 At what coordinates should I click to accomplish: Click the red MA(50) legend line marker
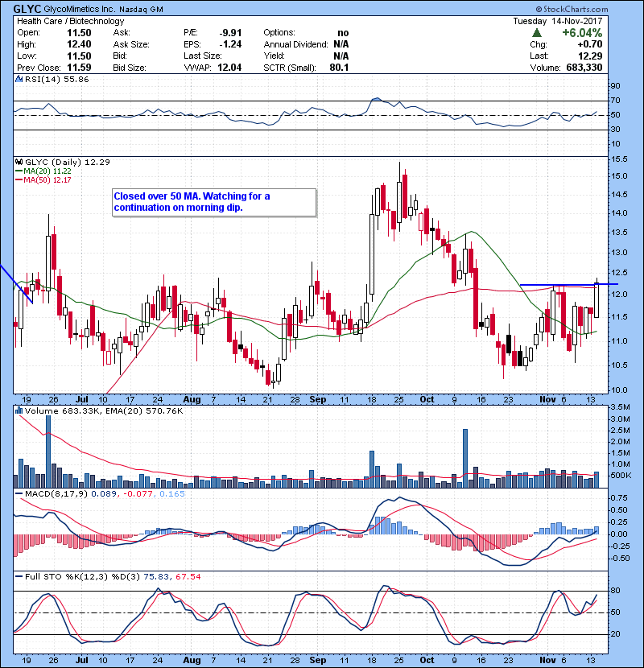tap(19, 180)
